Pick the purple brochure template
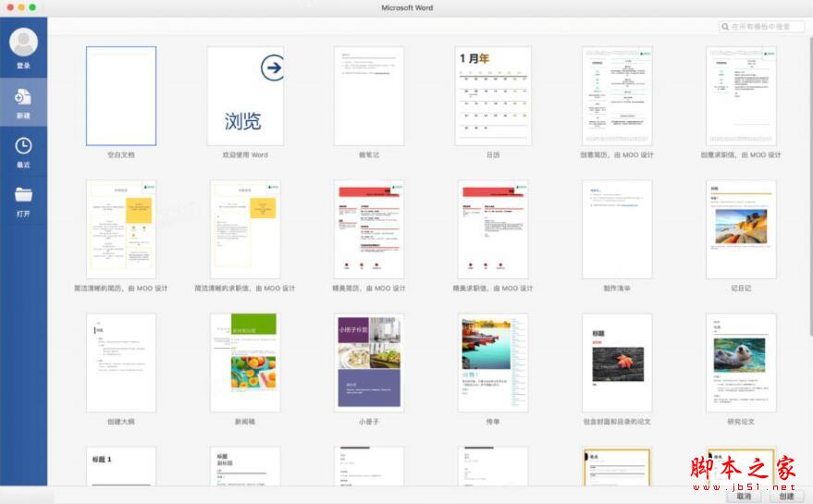Viewport: 813px width, 504px height. 369,363
